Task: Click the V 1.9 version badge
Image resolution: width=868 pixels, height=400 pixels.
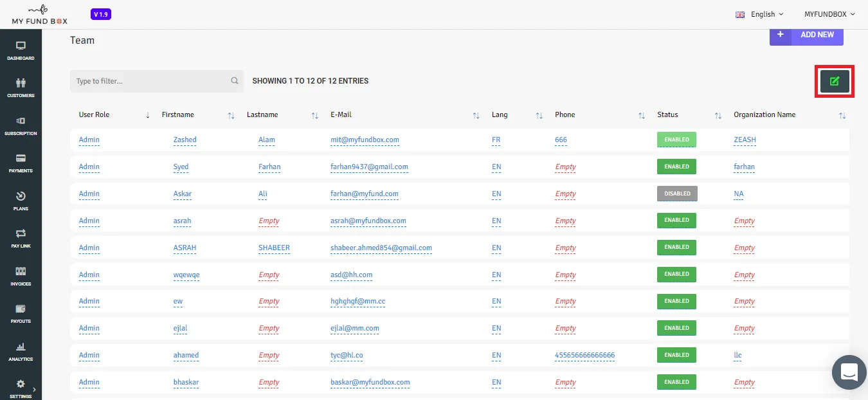Action: pos(101,14)
